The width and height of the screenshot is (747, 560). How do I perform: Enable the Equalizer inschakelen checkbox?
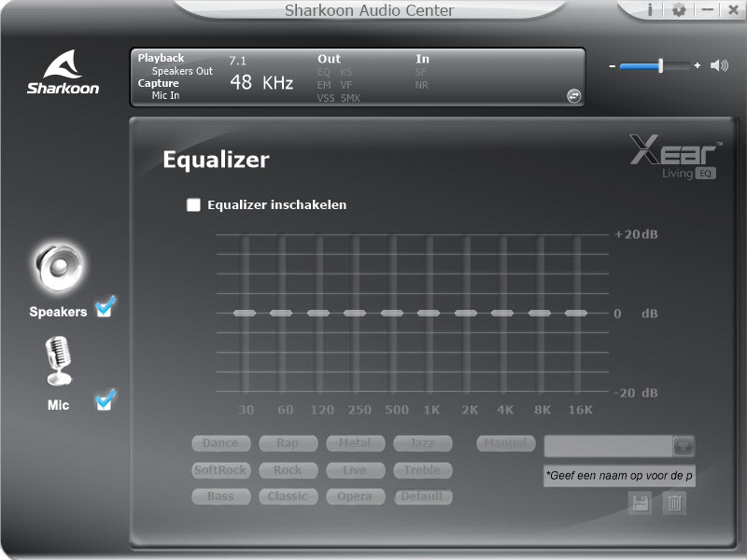(194, 205)
